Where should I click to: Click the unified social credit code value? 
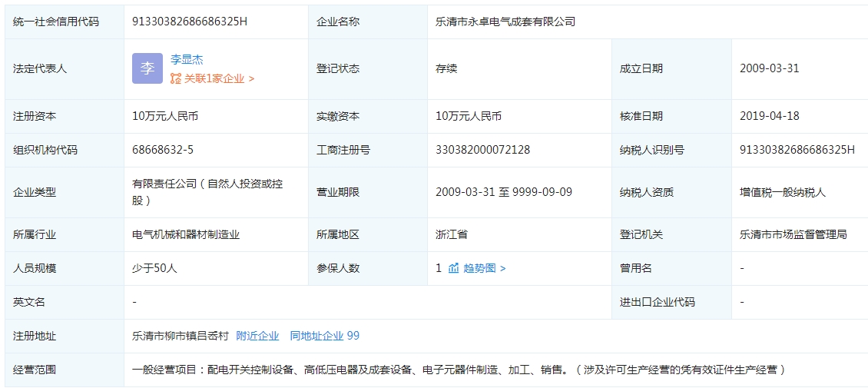[190, 22]
